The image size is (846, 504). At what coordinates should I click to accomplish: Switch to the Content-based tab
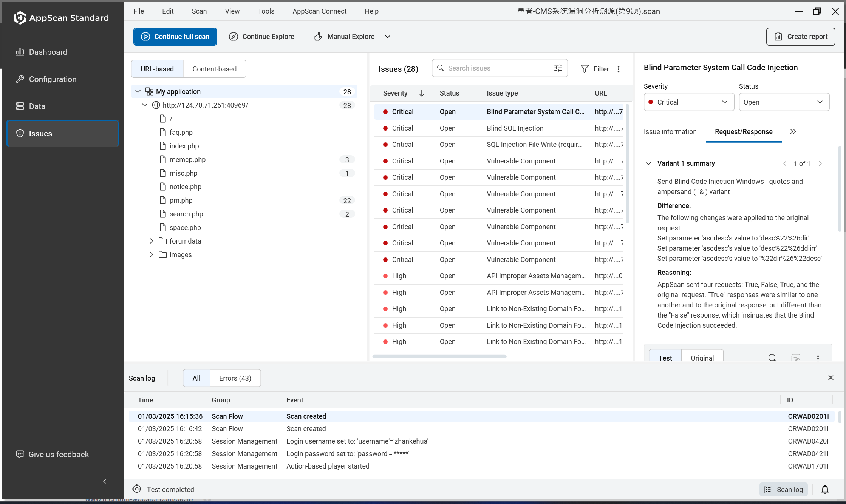click(x=214, y=69)
